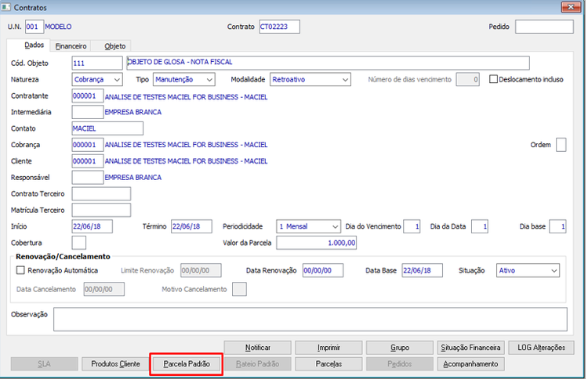Screen dimensions: 588x379
Task: Click the Matrícula Terceiro field
Action: [x=101, y=210]
